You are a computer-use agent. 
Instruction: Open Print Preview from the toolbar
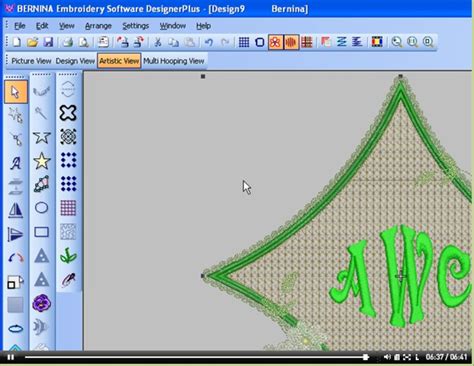pos(84,42)
